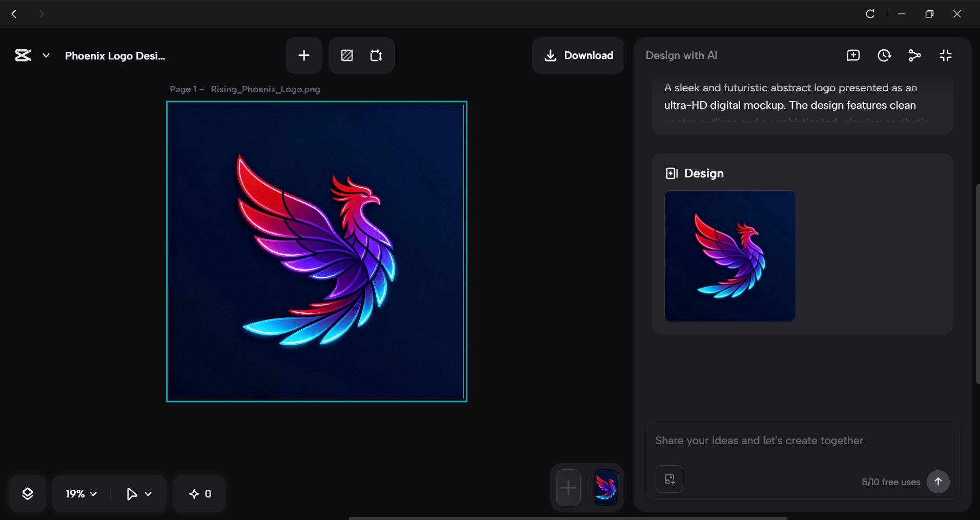
Task: Select the layers panel icon
Action: (28, 494)
